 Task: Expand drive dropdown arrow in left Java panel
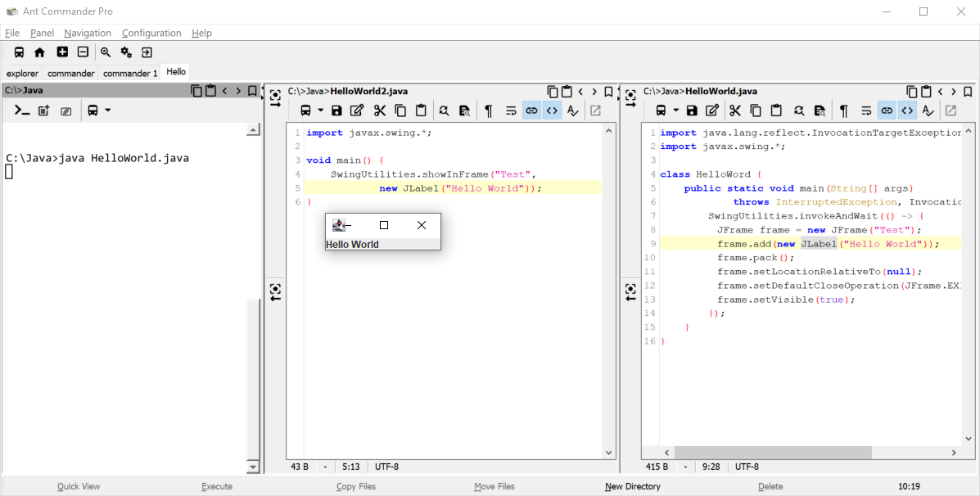tap(108, 110)
